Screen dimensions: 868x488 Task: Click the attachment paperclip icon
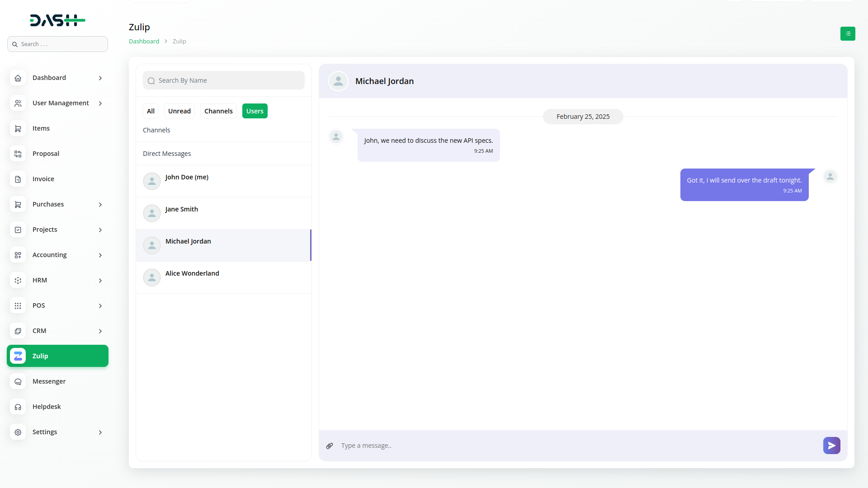tap(330, 446)
